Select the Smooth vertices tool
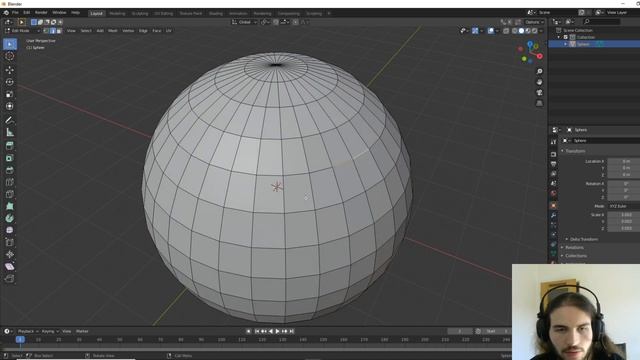Viewport: 640px width, 360px height. click(x=10, y=230)
